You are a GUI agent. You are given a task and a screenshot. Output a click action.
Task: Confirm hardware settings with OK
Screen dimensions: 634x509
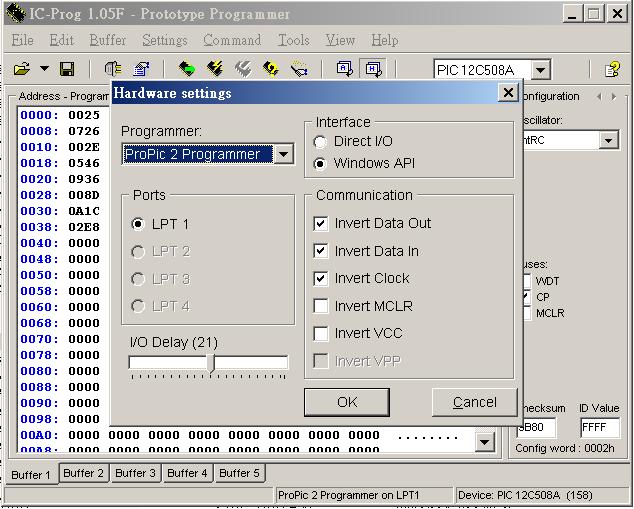[347, 402]
